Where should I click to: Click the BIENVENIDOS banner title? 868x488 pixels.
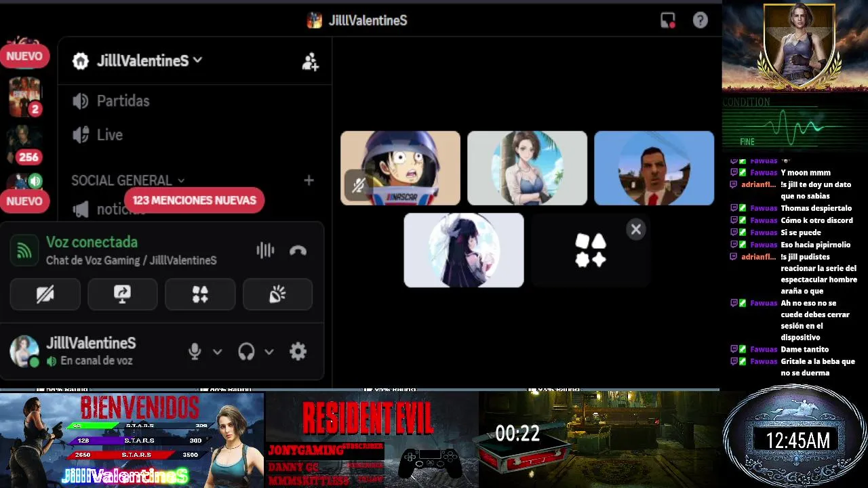(140, 408)
